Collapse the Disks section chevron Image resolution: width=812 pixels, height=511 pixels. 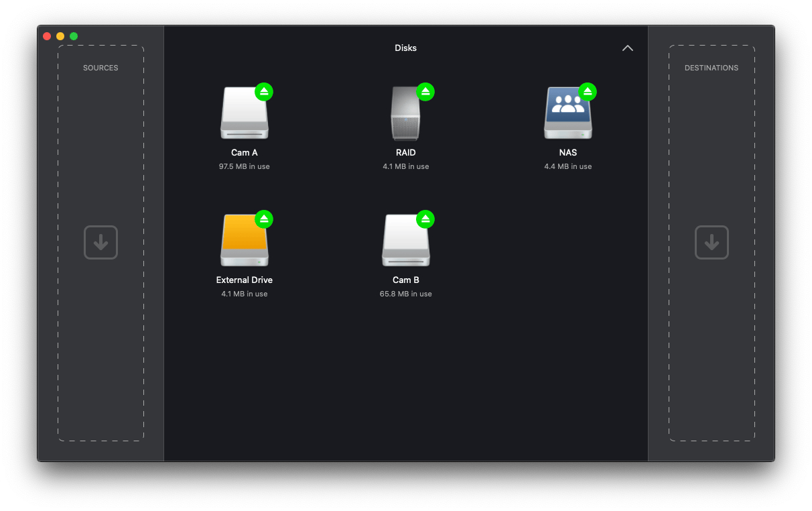point(628,48)
